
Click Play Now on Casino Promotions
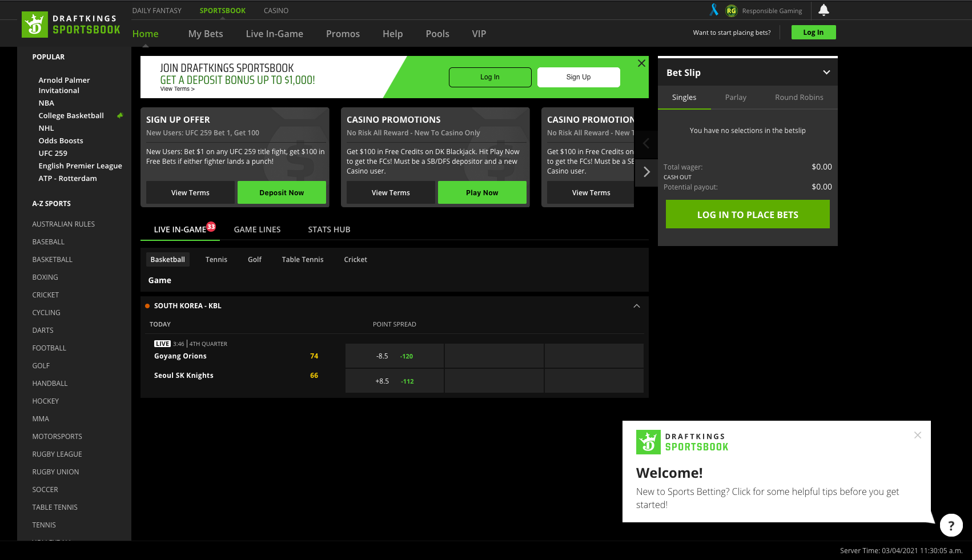[x=482, y=192]
